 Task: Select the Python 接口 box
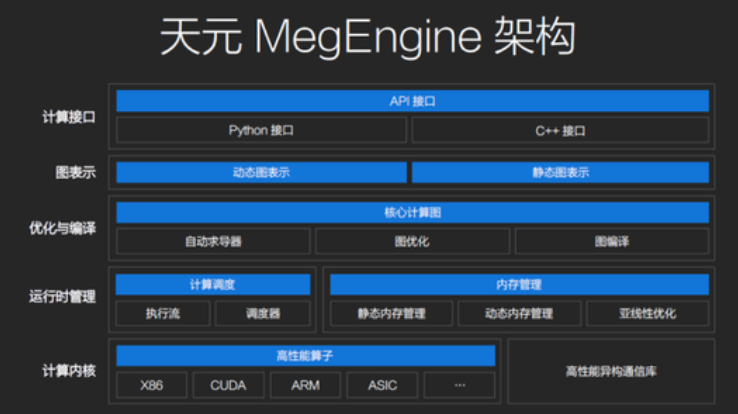tap(261, 130)
